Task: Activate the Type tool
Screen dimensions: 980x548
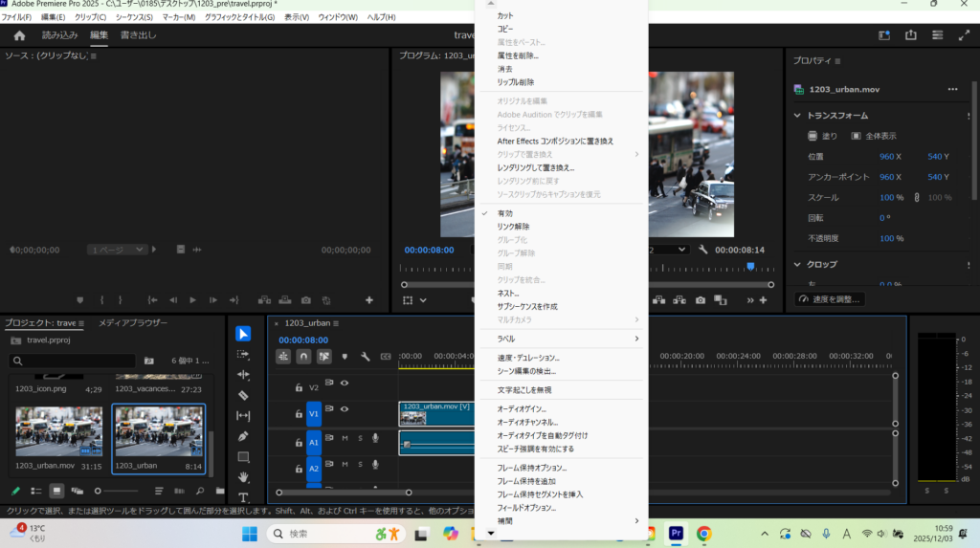Action: 243,497
